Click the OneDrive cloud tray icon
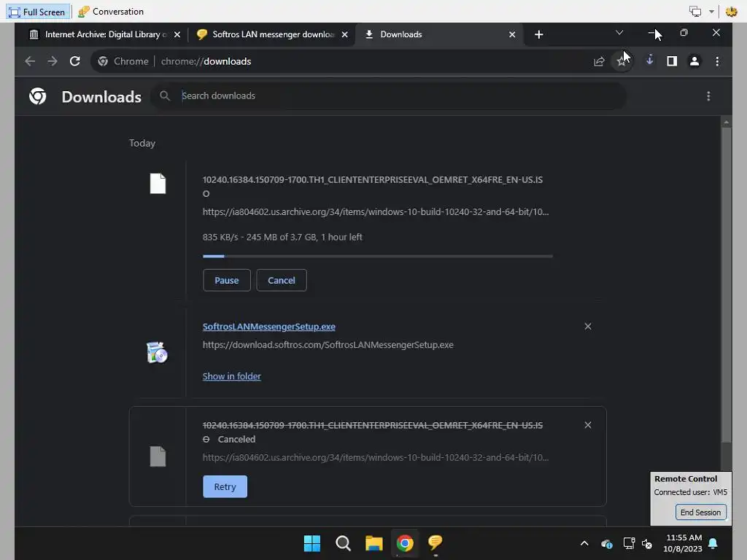The height and width of the screenshot is (560, 747). pyautogui.click(x=606, y=543)
